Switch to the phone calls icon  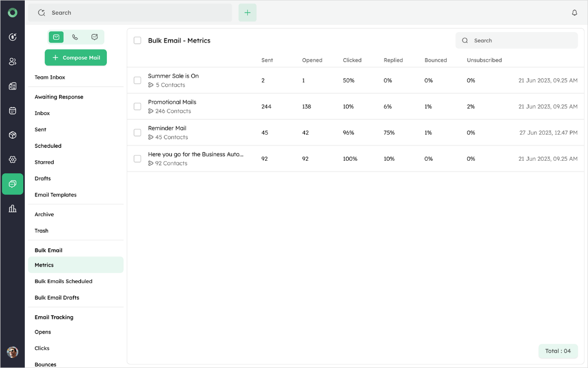(75, 37)
